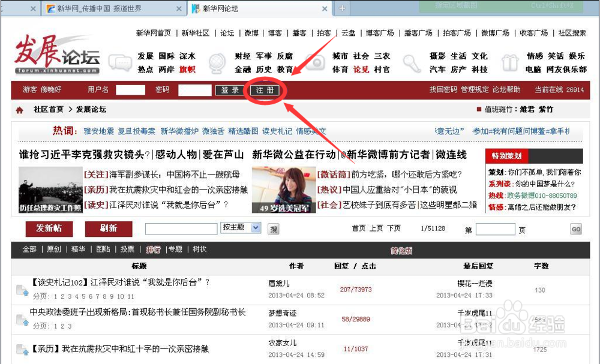The width and height of the screenshot is (600, 364).
Task: Click the 论坛帮助 link
Action: 506,89
